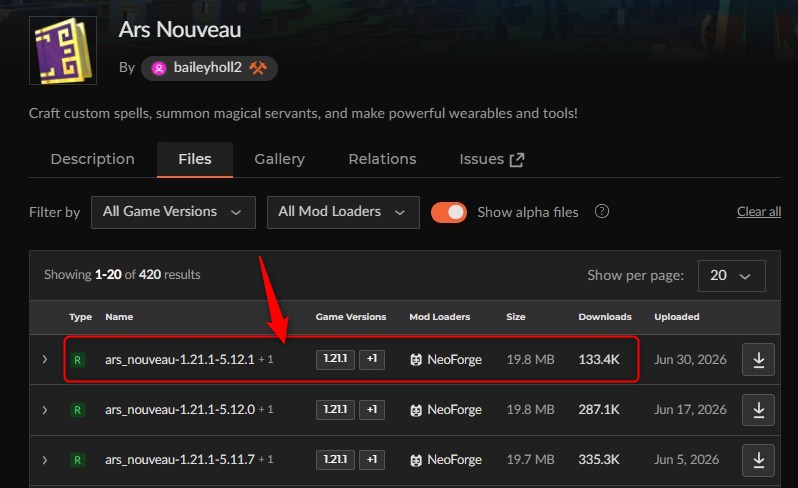The height and width of the screenshot is (488, 798).
Task: Click baileyholl2's avatar icon
Action: tap(159, 68)
